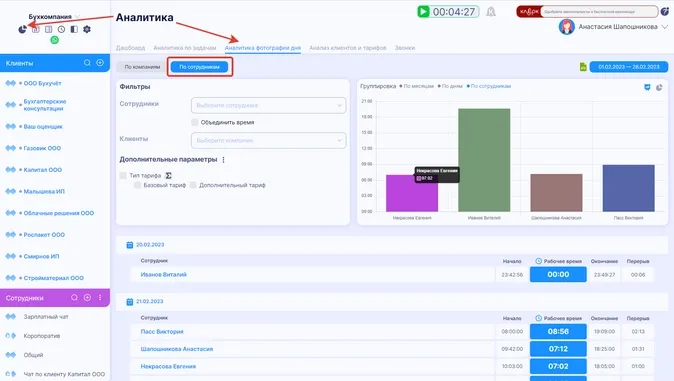
Task: Open Анализ клиентов и тарифов tab
Action: tap(348, 48)
